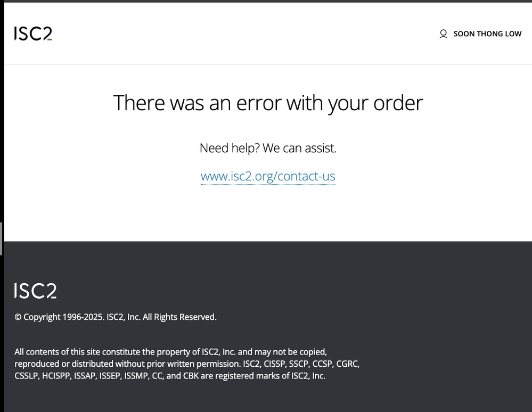Click the word CGRC in the footer
The height and width of the screenshot is (412, 532).
[348, 364]
